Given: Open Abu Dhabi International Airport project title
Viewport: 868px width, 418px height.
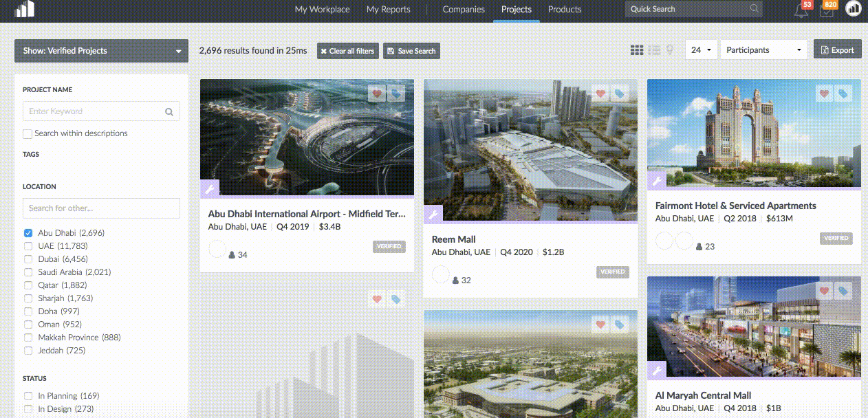Looking at the screenshot, I should tap(307, 214).
